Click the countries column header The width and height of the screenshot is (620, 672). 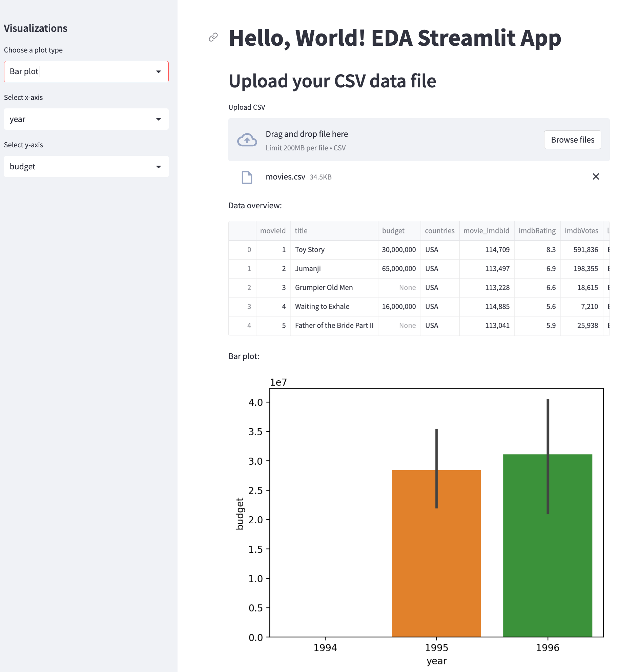pyautogui.click(x=439, y=231)
